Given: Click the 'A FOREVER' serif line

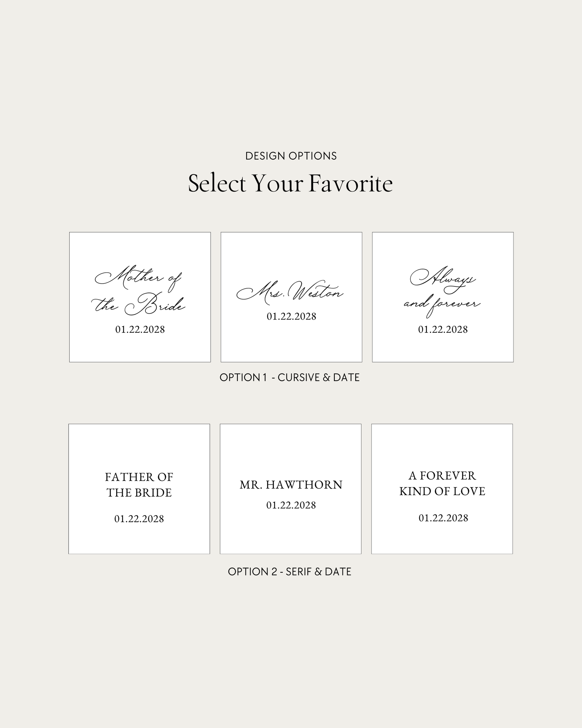Looking at the screenshot, I should click(442, 476).
